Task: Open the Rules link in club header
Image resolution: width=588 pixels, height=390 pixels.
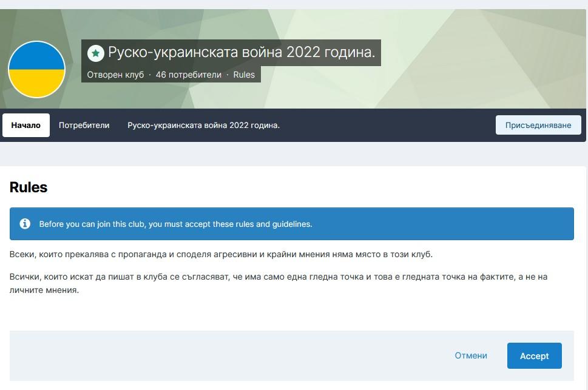Action: pos(244,75)
